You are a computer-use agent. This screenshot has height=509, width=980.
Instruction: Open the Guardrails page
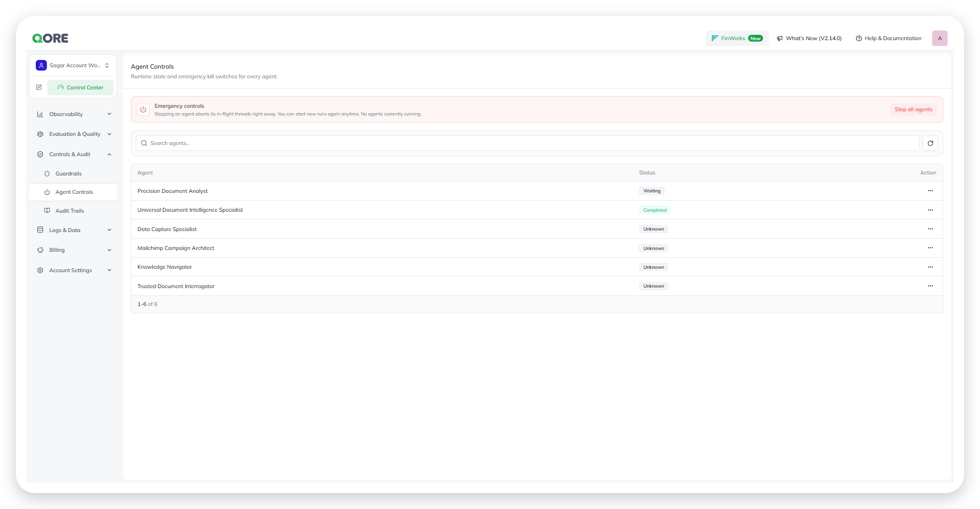(x=68, y=174)
